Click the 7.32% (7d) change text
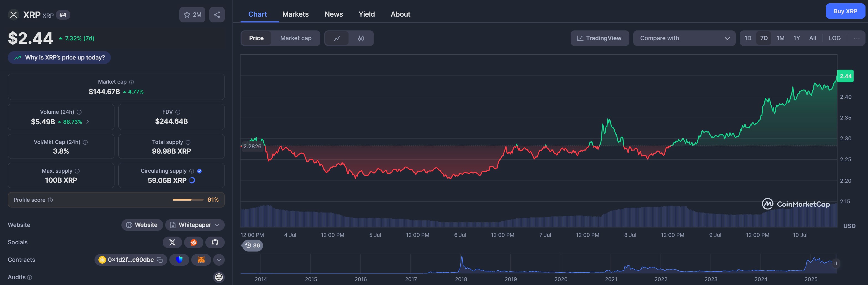The width and height of the screenshot is (868, 285). click(80, 38)
